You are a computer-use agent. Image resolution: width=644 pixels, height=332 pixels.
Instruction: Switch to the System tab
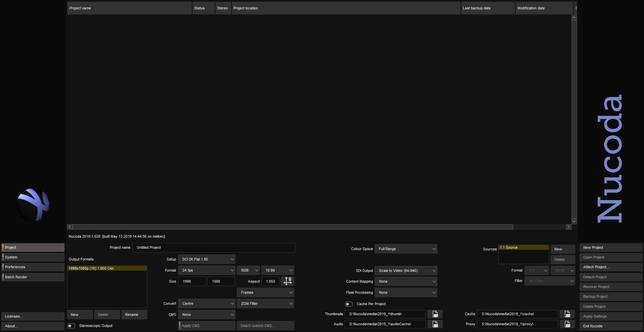(x=33, y=257)
